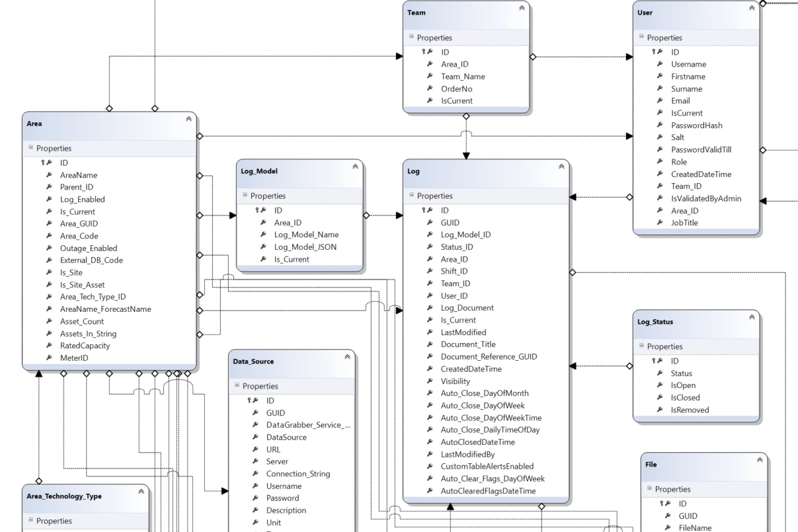Select PasswordHash property in User entity
This screenshot has width=798, height=532.
coord(697,126)
